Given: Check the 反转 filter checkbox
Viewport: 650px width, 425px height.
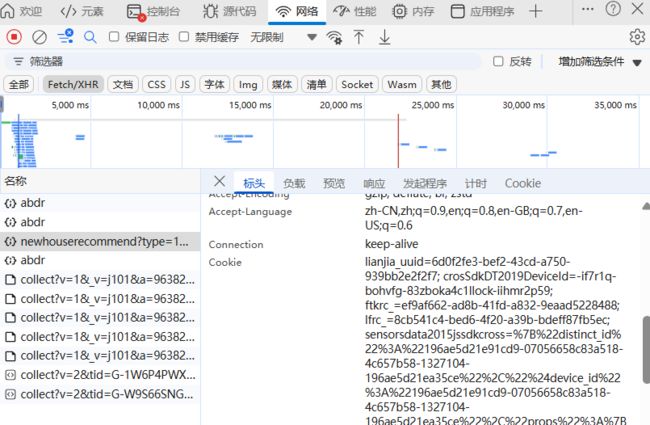Looking at the screenshot, I should (x=498, y=61).
